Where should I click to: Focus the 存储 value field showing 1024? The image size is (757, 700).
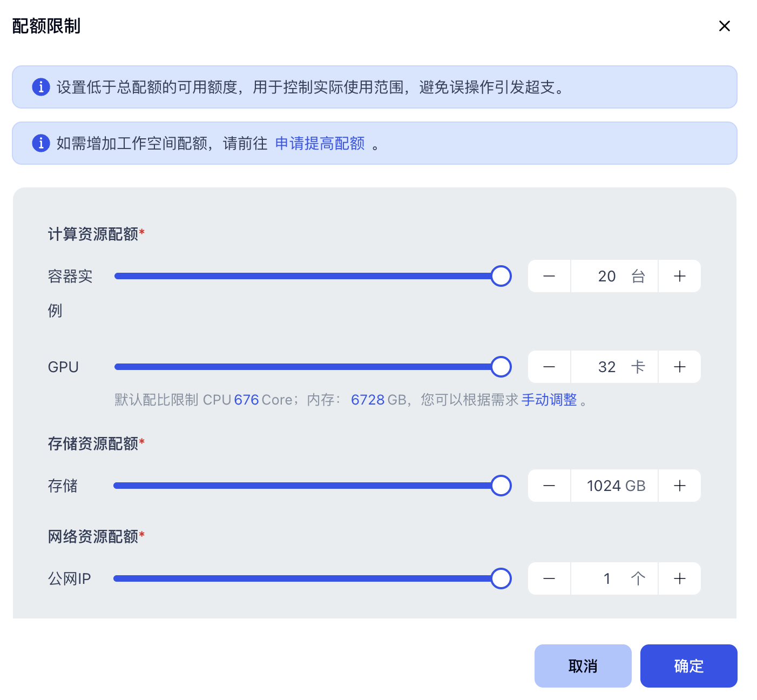point(614,486)
